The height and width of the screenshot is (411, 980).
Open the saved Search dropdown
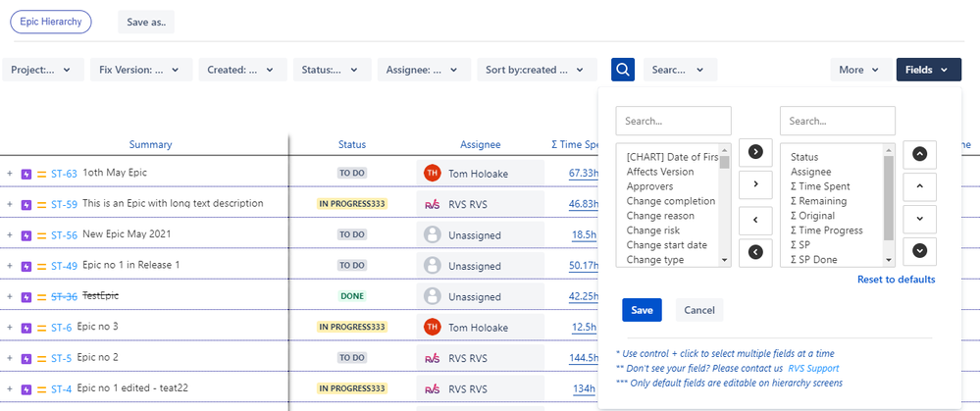coord(680,70)
